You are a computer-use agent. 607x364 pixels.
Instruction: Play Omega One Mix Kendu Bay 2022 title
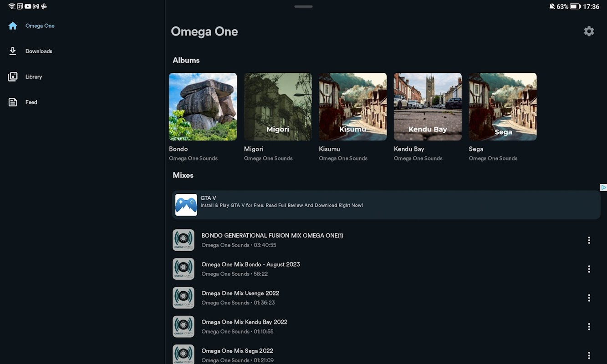pyautogui.click(x=245, y=322)
